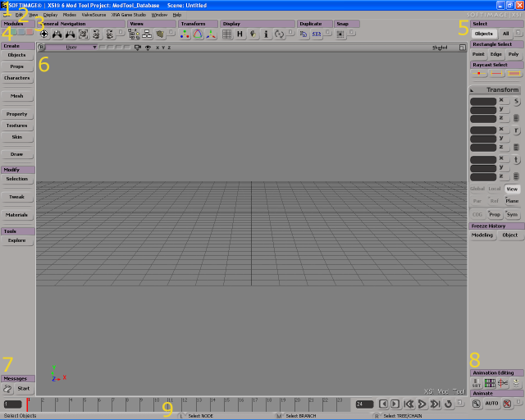Image resolution: width=525 pixels, height=420 pixels.
Task: Click the Edge selection filter button
Action: [x=496, y=54]
